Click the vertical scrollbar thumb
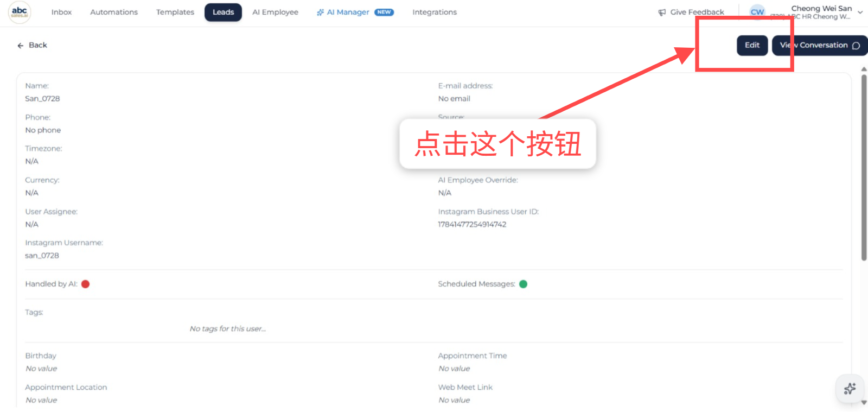This screenshot has width=868, height=412. pyautogui.click(x=864, y=167)
